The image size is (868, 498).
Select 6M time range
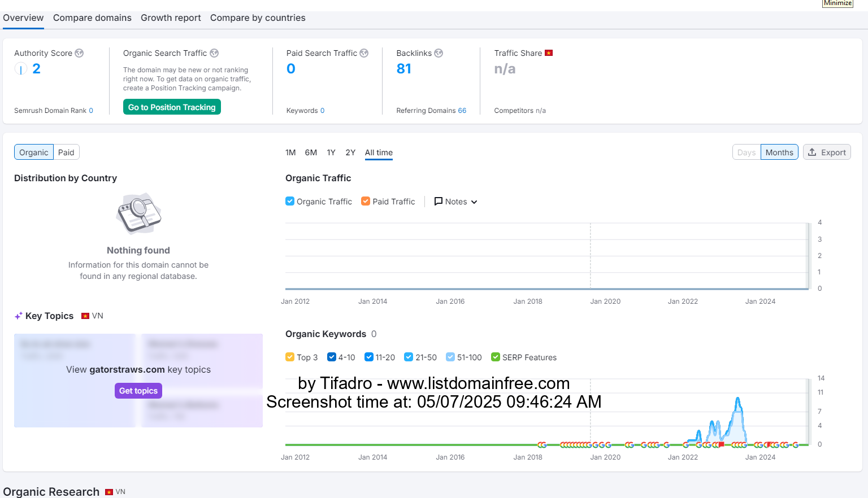pos(311,152)
